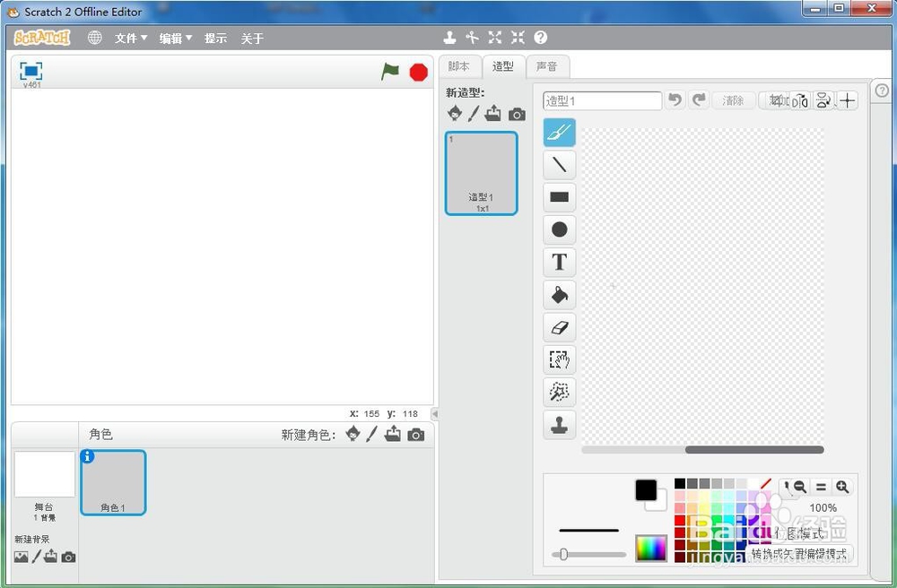Undo the last paint action
Viewport: 897px width, 588px height.
pos(675,100)
